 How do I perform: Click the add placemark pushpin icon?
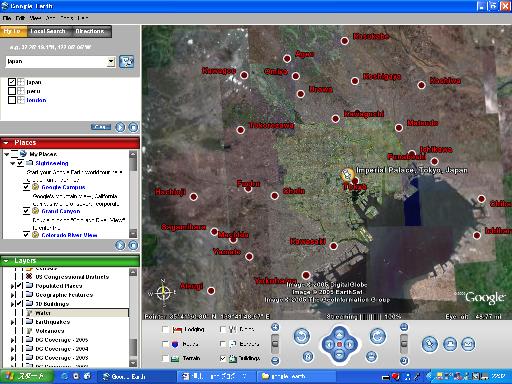(x=430, y=344)
